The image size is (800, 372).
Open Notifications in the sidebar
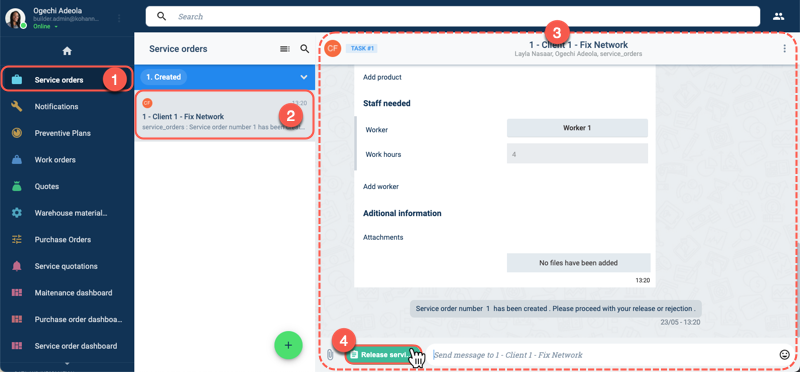click(56, 107)
